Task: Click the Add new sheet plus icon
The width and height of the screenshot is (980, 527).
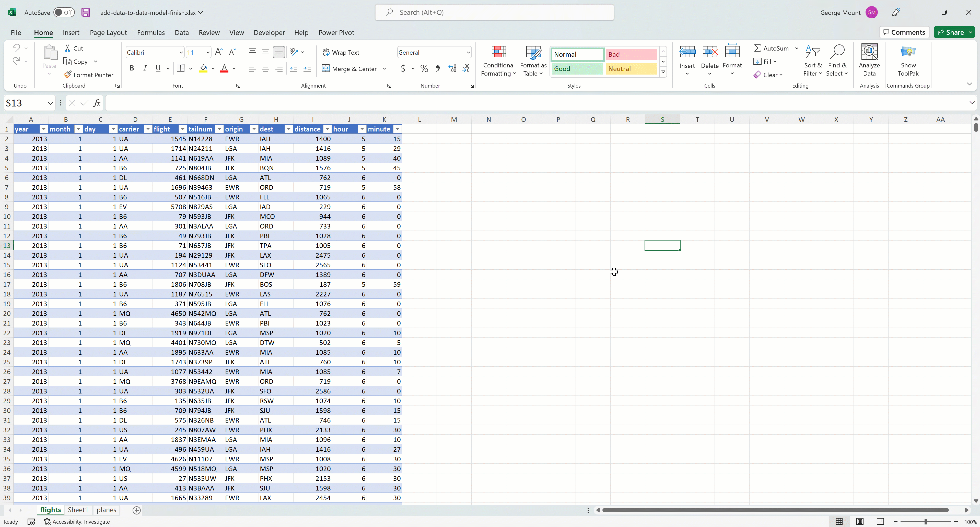Action: (x=137, y=510)
